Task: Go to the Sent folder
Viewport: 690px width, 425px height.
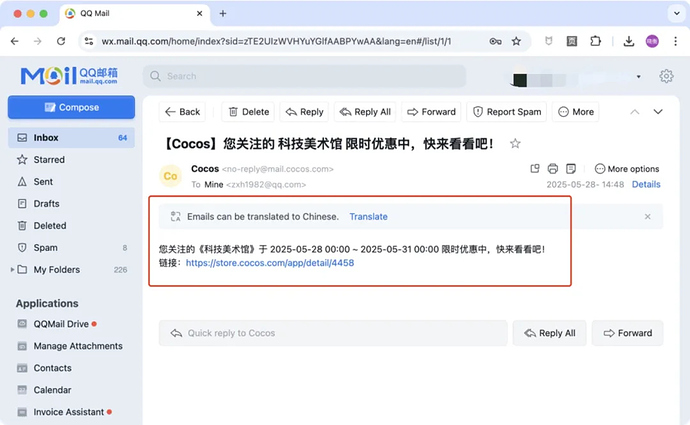Action: pos(71,182)
